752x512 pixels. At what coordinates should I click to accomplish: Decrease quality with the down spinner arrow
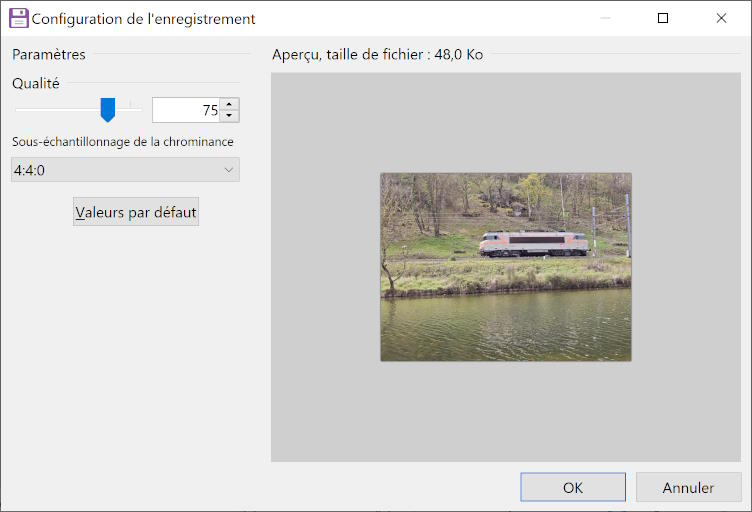coord(229,116)
